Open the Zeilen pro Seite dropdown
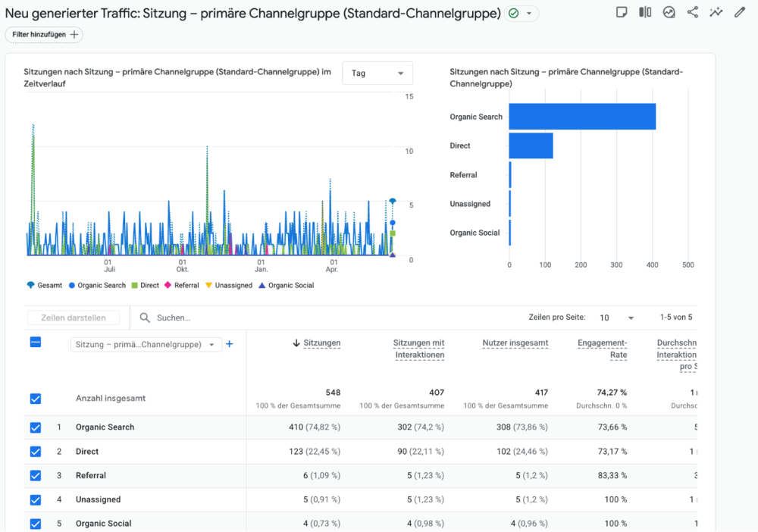This screenshot has width=758, height=532. point(617,318)
